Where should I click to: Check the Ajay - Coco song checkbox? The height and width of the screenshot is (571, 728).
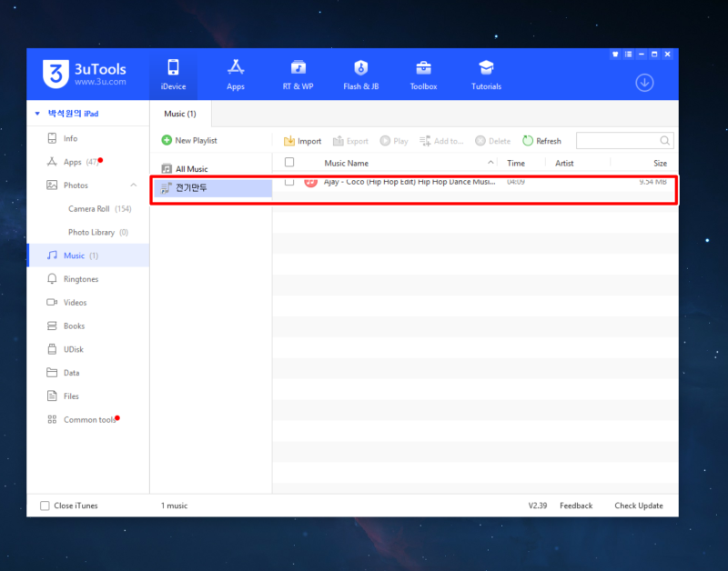(288, 182)
